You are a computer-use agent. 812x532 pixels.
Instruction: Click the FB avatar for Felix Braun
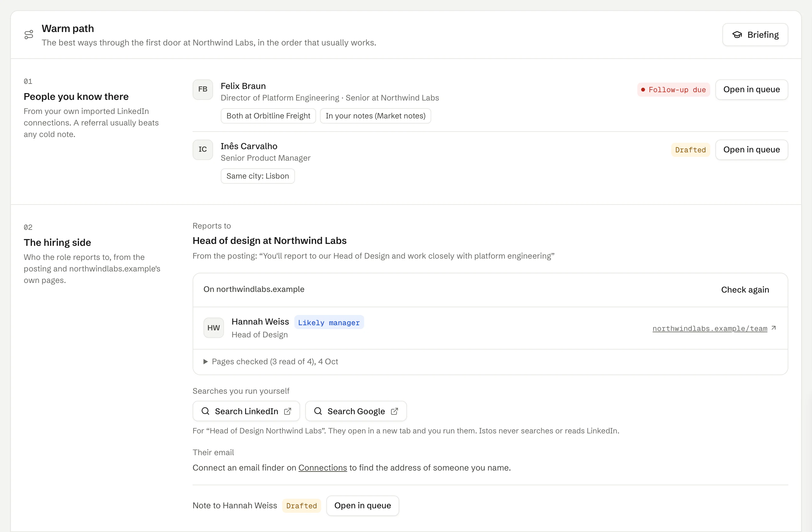203,89
